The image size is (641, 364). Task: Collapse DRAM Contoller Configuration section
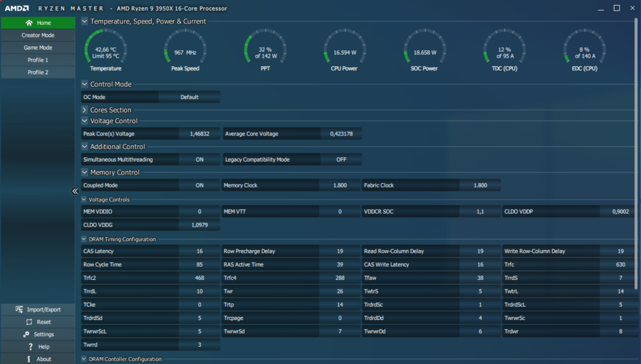tap(84, 359)
